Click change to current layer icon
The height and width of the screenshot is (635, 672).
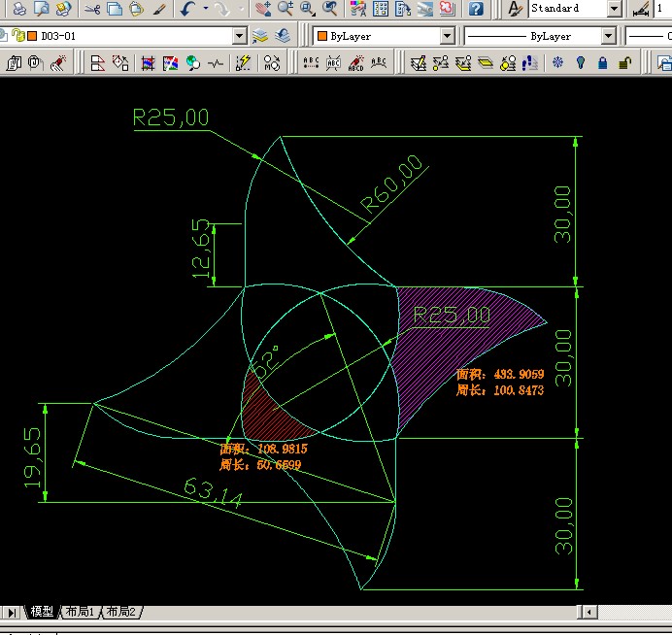[463, 63]
